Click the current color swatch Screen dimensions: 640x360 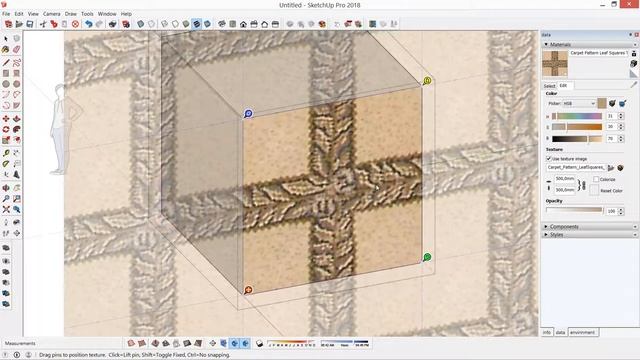point(602,103)
